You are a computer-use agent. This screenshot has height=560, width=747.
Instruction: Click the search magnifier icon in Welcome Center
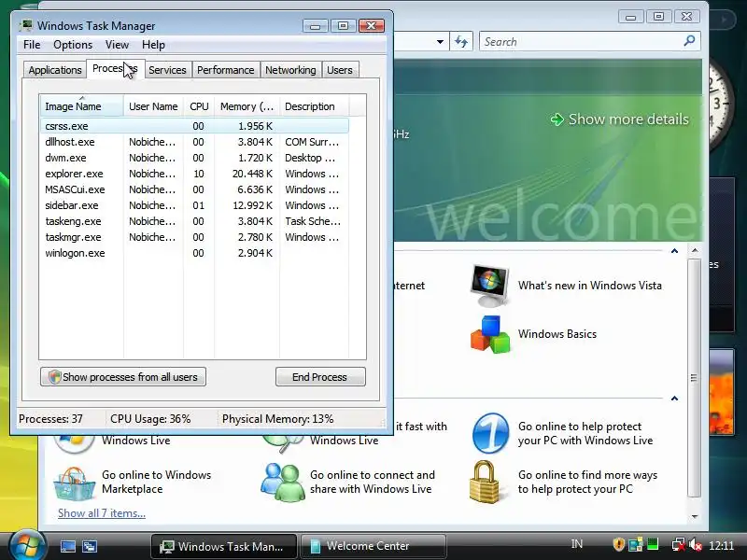point(689,41)
